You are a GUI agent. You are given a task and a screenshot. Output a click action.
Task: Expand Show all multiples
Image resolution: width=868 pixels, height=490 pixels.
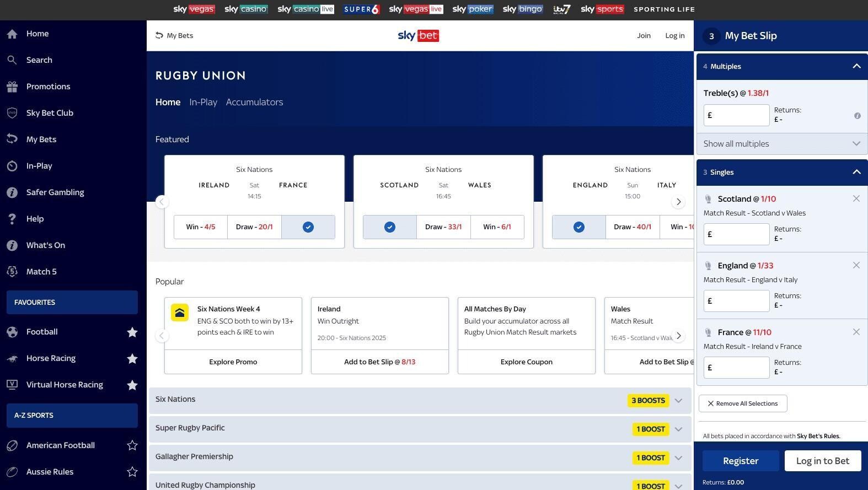click(x=782, y=144)
